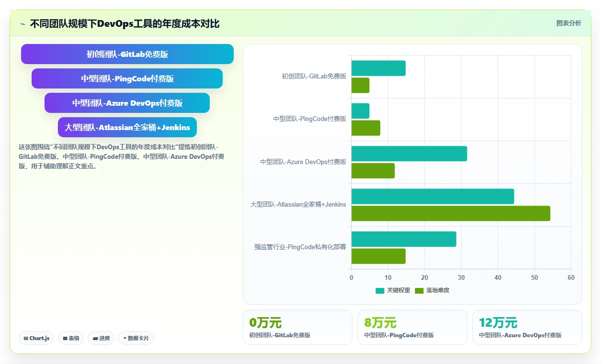
Task: Click the 图表分析 label in header
Action: [x=569, y=23]
